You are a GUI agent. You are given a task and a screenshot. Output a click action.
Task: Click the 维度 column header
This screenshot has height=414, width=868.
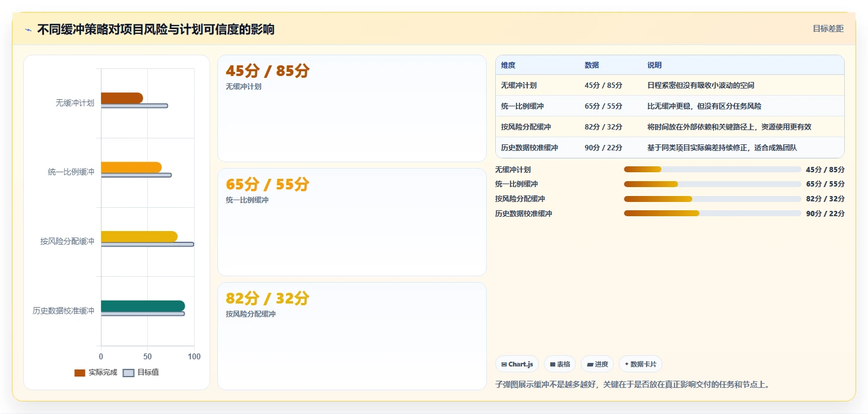(508, 65)
